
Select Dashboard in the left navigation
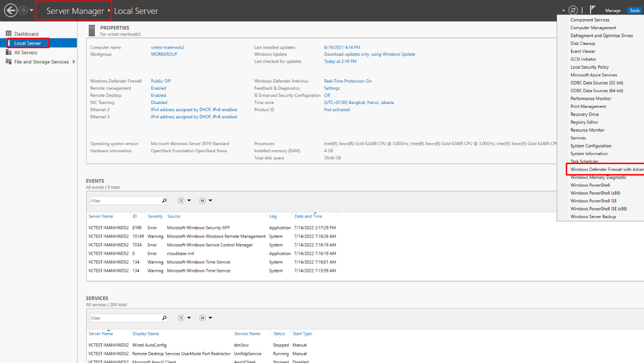(x=26, y=34)
